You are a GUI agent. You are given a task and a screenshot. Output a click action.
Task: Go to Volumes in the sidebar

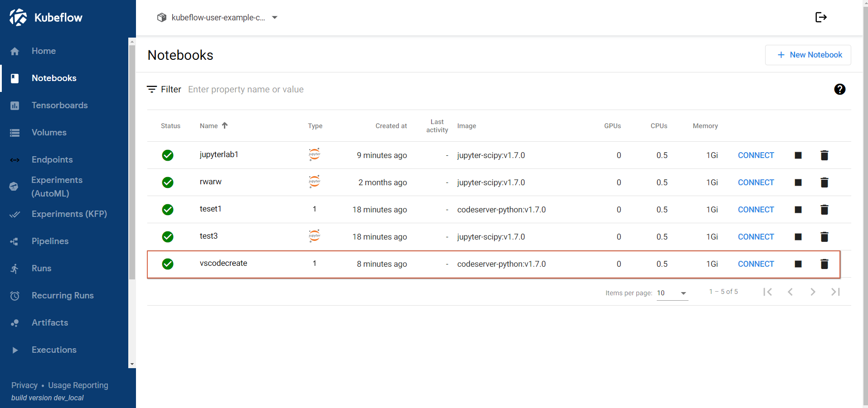49,133
